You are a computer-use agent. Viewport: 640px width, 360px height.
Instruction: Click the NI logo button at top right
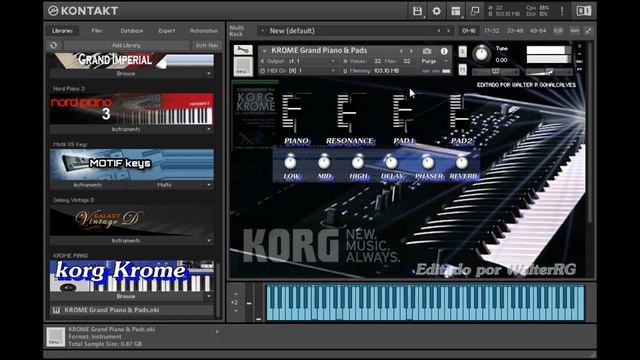point(583,11)
